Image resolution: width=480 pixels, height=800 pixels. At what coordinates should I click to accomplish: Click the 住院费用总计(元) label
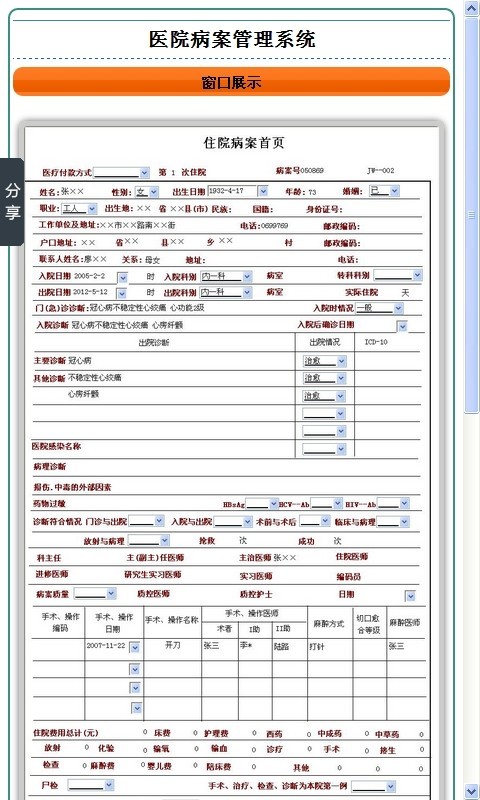[65, 733]
